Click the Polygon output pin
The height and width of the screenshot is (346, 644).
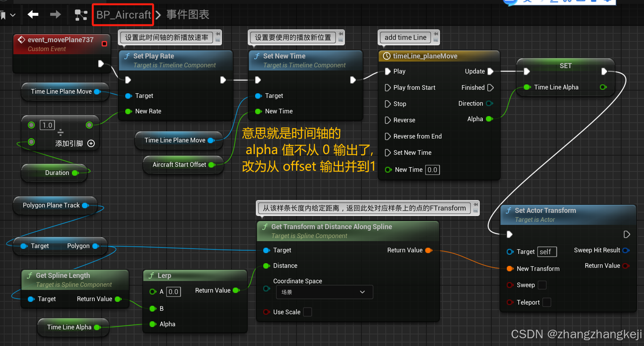96,246
